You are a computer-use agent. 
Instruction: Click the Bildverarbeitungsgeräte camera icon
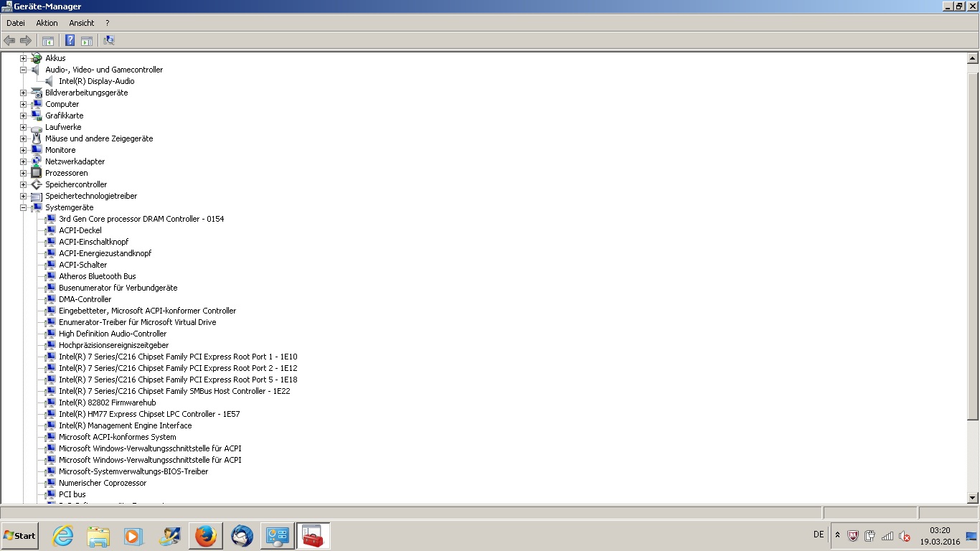click(37, 93)
